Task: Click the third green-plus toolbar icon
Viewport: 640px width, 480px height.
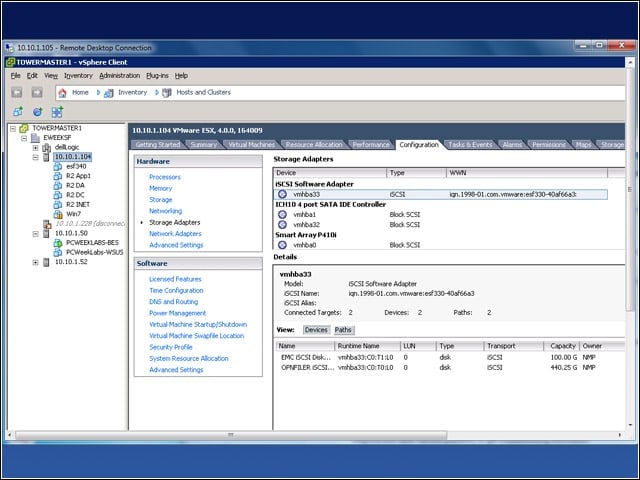Action: (57, 111)
